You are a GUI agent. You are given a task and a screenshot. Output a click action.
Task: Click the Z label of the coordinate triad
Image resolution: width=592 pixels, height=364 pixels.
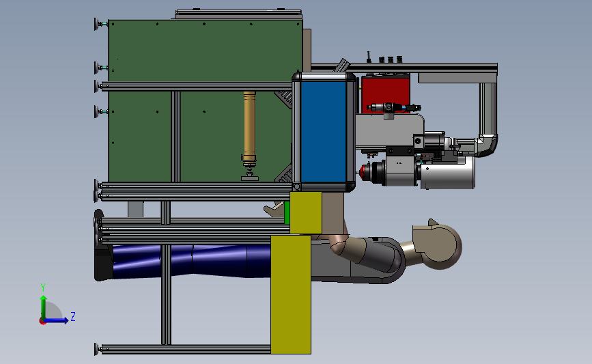[x=73, y=316]
